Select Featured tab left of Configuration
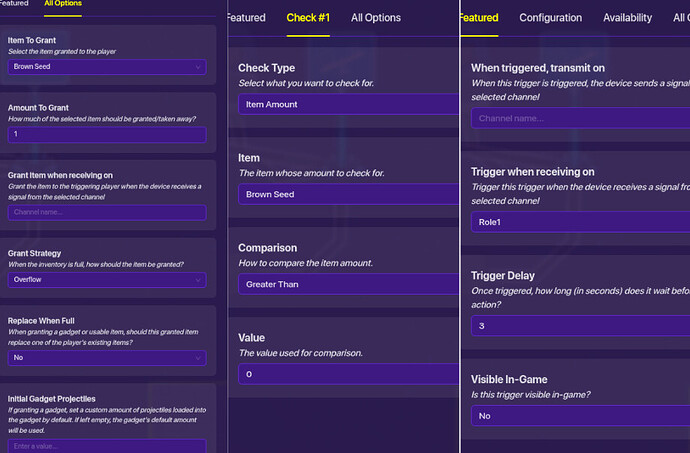Screen dimensions: 690x453 479,17
